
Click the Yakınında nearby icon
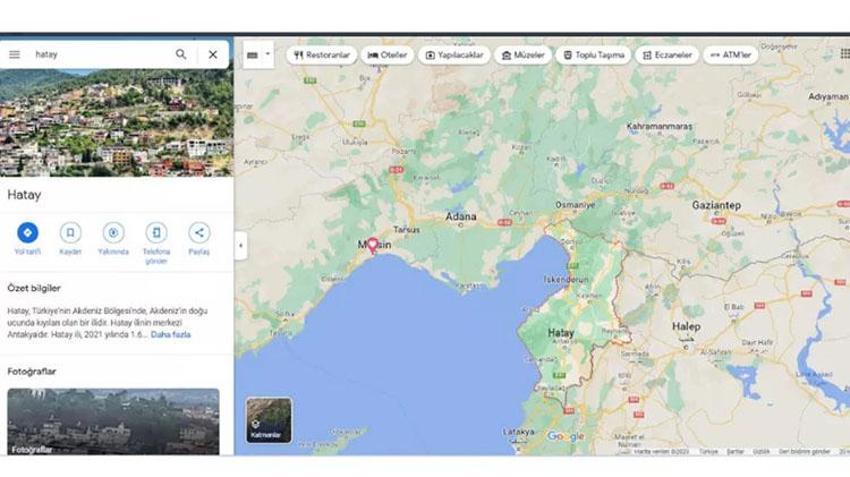[x=113, y=233]
